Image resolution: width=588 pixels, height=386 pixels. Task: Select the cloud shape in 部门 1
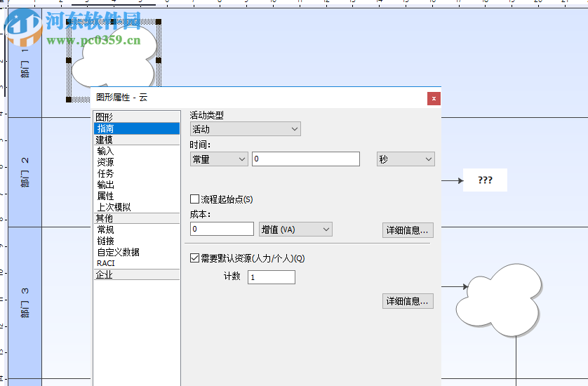pyautogui.click(x=114, y=56)
